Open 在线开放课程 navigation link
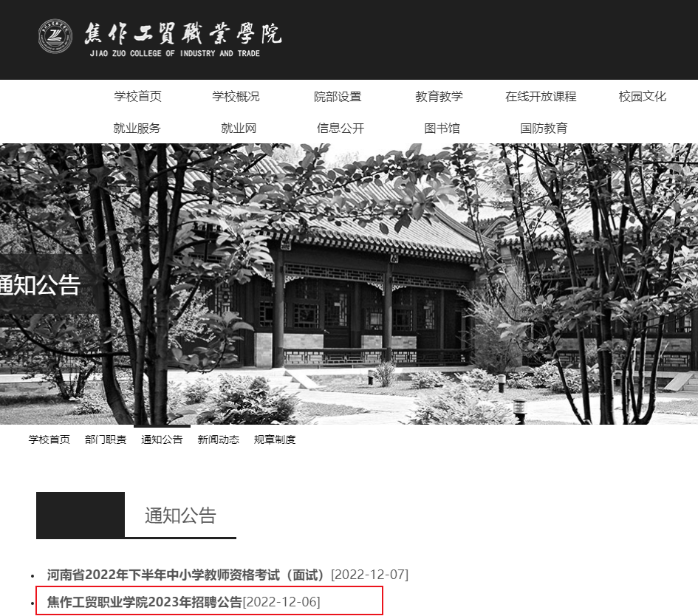698x616 pixels. 541,96
